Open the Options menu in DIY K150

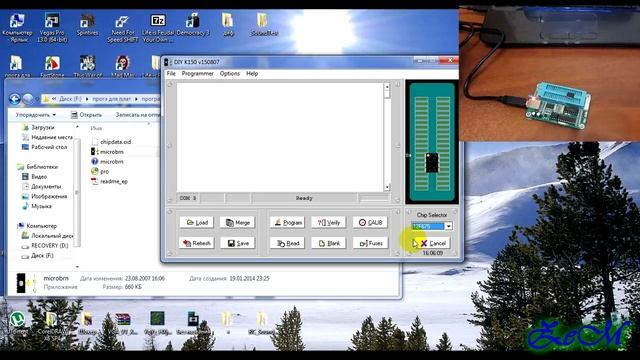click(230, 73)
